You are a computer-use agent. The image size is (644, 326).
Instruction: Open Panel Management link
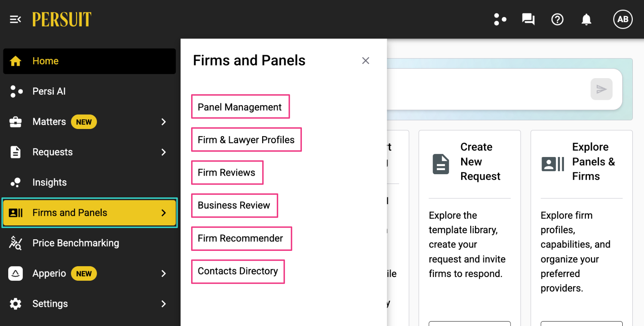coord(240,107)
